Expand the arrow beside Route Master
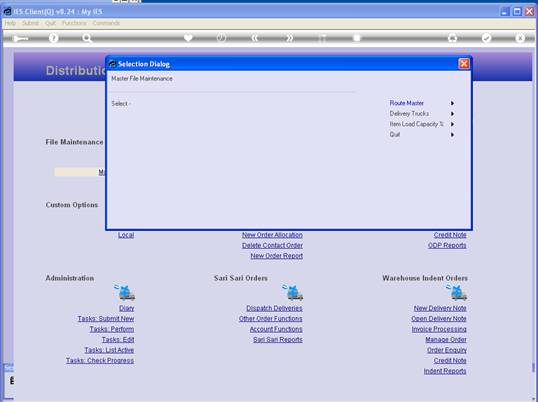Screen dimensions: 538x402 click(452, 103)
